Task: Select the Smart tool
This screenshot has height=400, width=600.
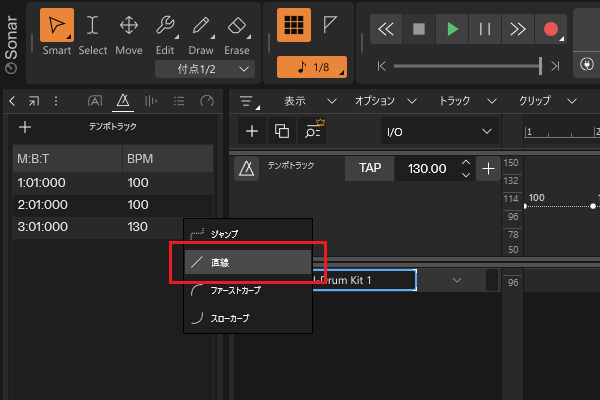Action: (x=57, y=32)
